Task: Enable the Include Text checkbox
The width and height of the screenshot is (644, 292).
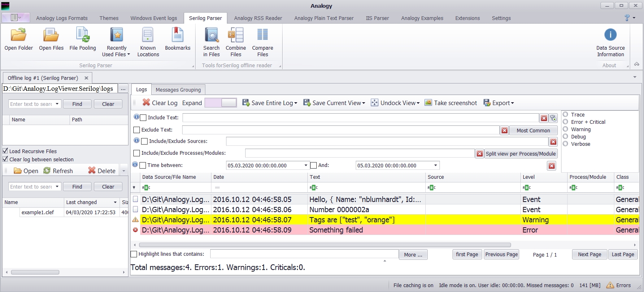Action: [x=143, y=118]
